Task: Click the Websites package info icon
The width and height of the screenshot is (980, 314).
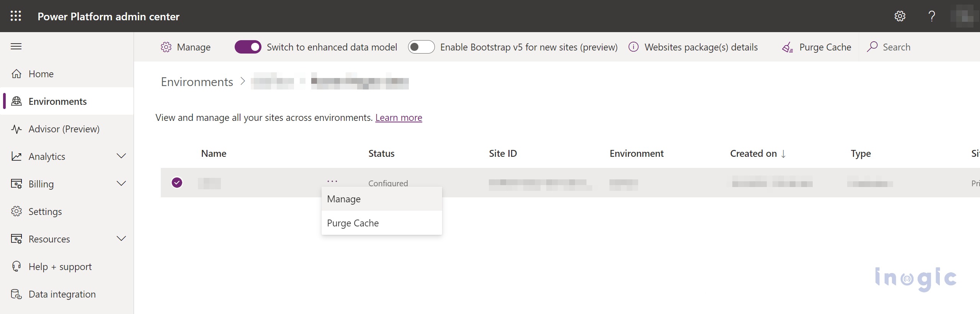Action: tap(634, 47)
